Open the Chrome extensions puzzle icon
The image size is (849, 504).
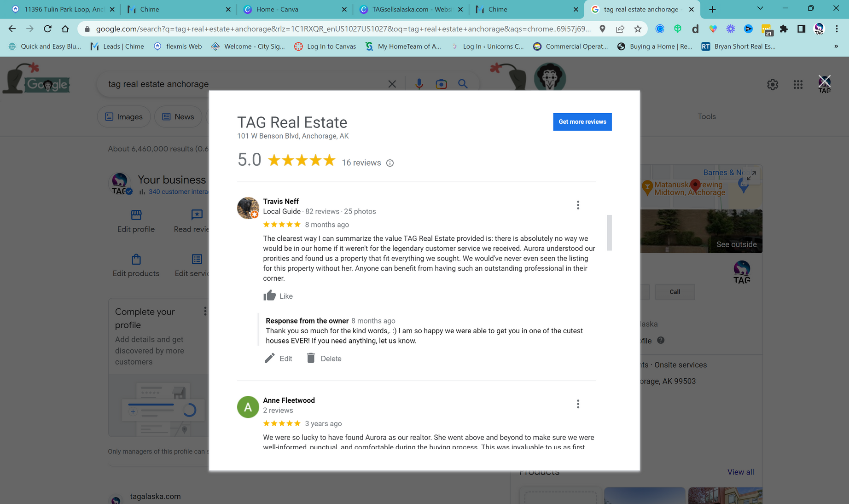[784, 29]
